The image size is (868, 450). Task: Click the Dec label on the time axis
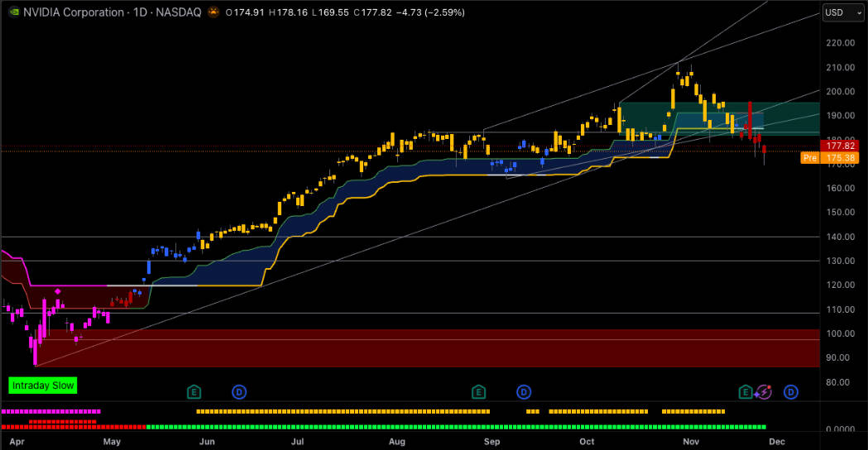(x=776, y=442)
